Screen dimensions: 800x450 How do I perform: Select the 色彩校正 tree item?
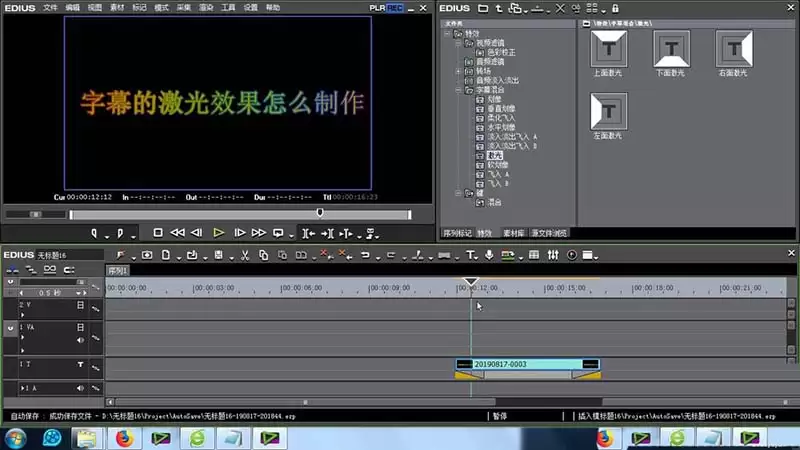tap(501, 53)
